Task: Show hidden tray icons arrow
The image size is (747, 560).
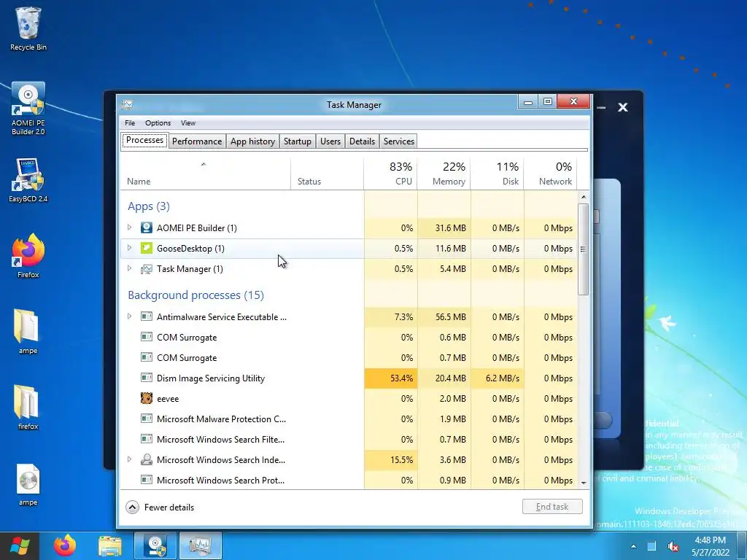Action: [633, 546]
